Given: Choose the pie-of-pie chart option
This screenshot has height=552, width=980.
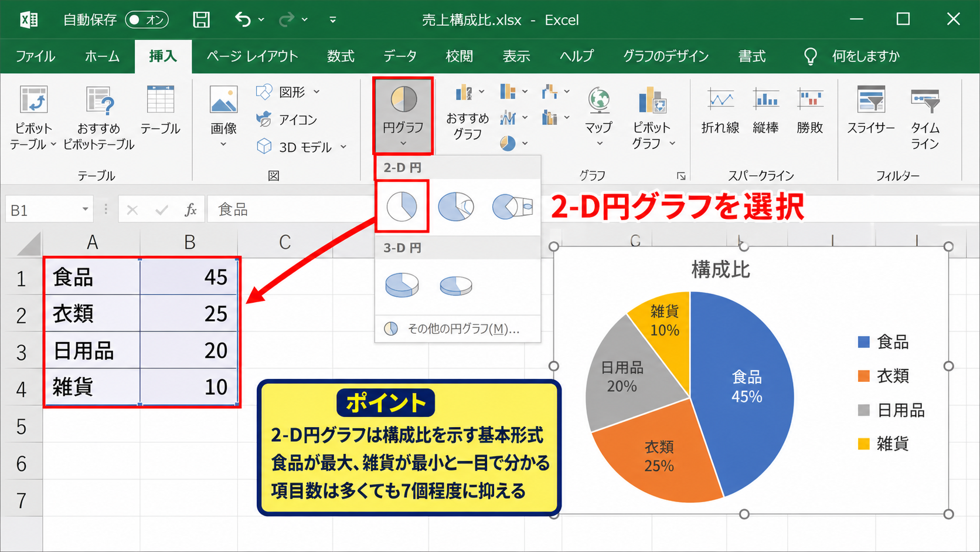Looking at the screenshot, I should point(456,206).
